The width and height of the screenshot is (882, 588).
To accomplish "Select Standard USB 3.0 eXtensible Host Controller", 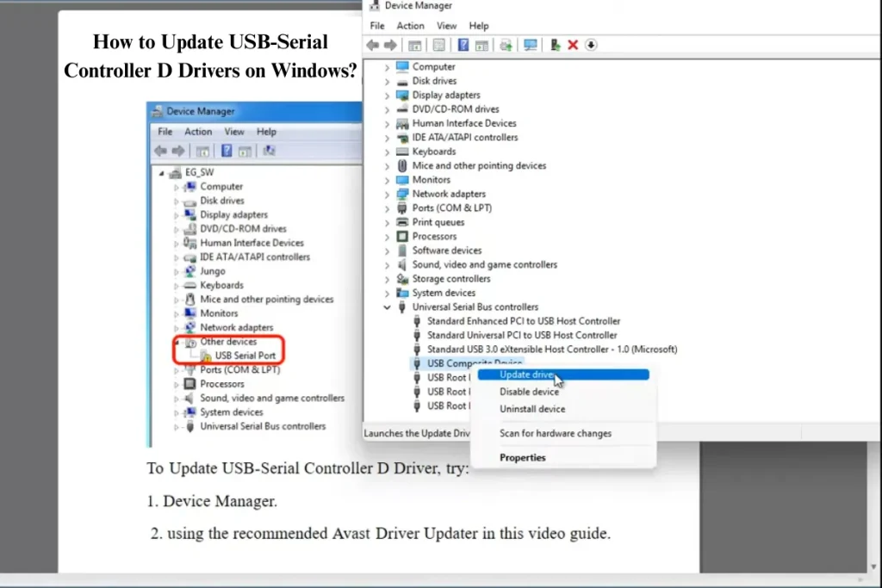I will [552, 349].
